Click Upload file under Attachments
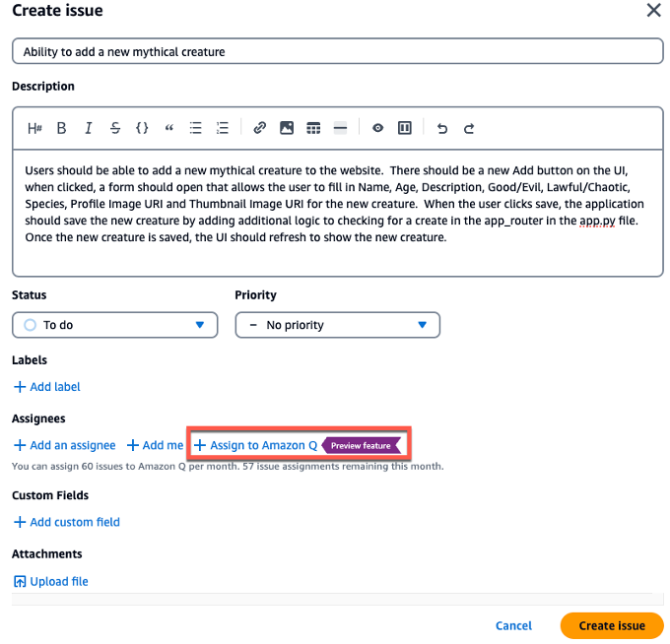This screenshot has height=644, width=670. tap(51, 582)
